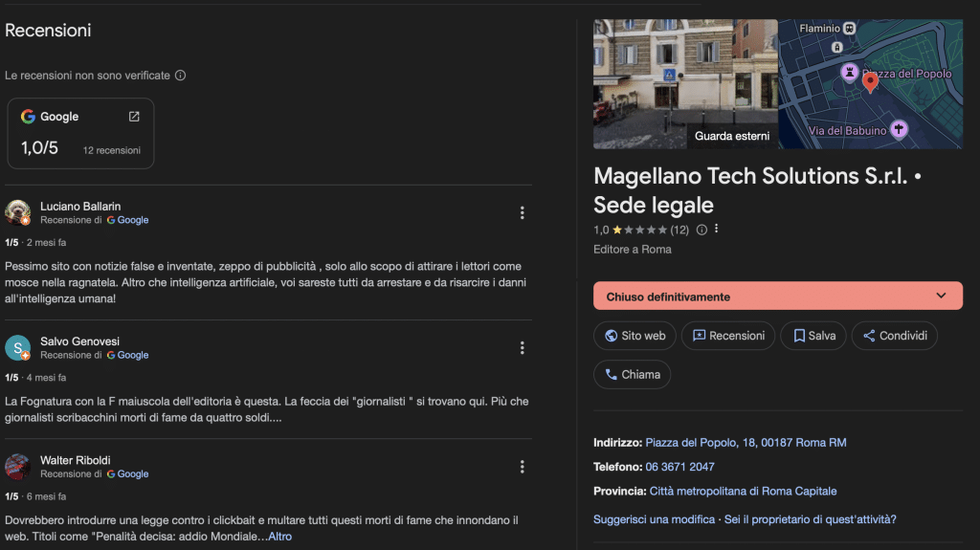Viewport: 980px width, 550px height.
Task: Save the business with Salva button
Action: click(x=813, y=336)
